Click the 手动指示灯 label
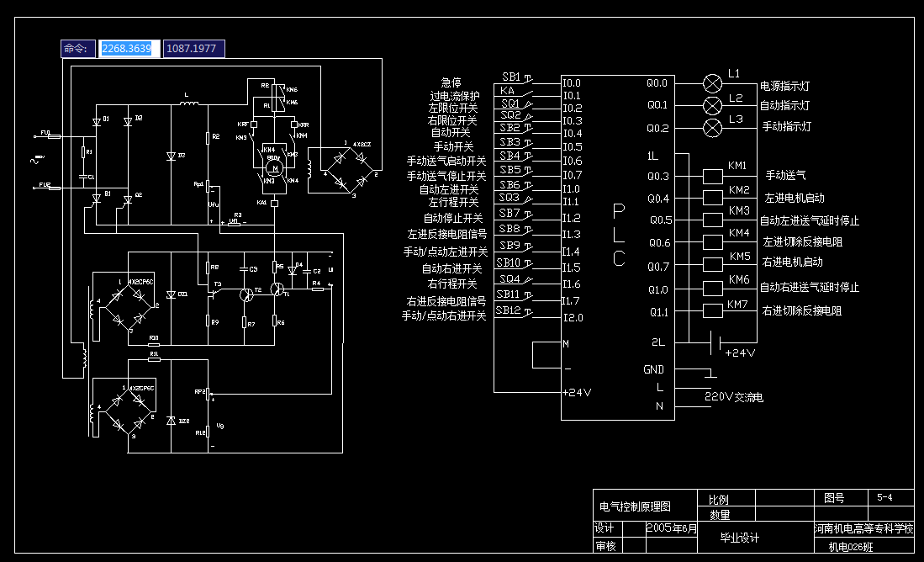The height and width of the screenshot is (562, 924). point(787,126)
